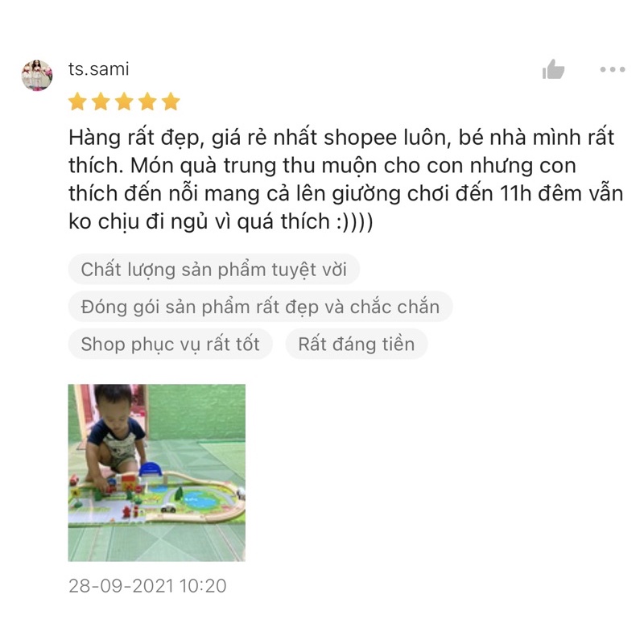This screenshot has height=644, width=644.
Task: Click the review text starting 'Hàng rất đẹp'
Action: click(x=346, y=180)
